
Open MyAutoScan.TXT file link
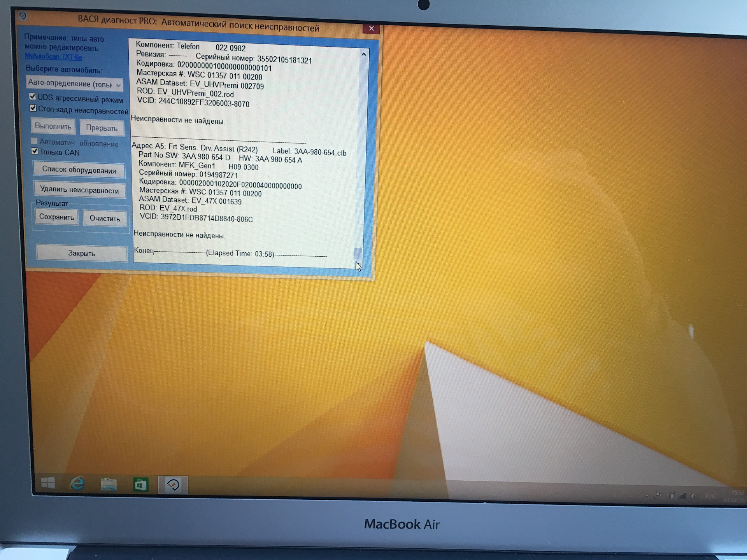coord(53,56)
